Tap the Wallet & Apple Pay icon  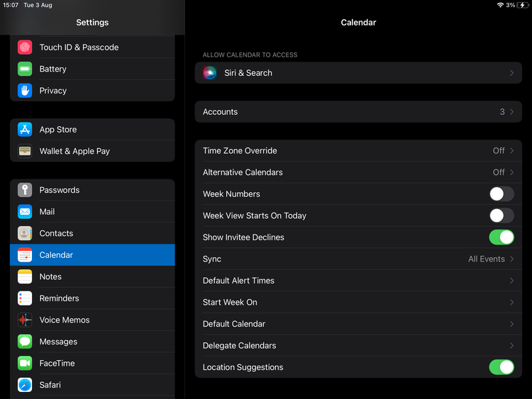click(x=25, y=151)
